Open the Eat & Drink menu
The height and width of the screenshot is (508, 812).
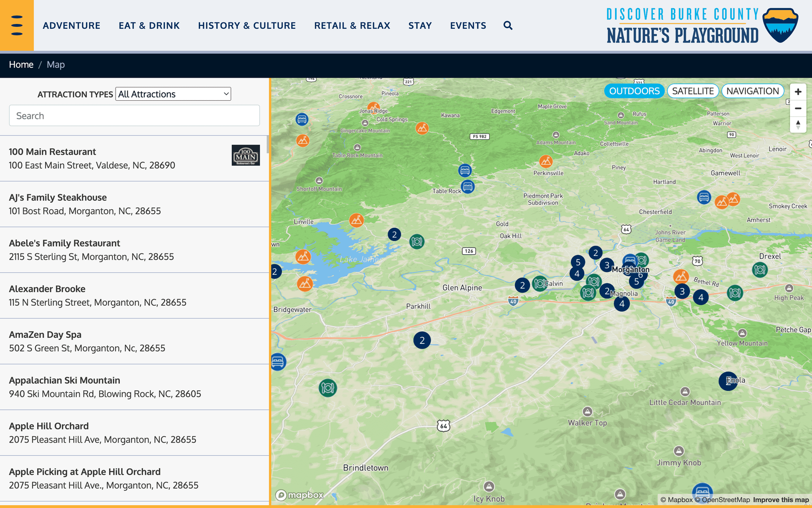pos(149,25)
